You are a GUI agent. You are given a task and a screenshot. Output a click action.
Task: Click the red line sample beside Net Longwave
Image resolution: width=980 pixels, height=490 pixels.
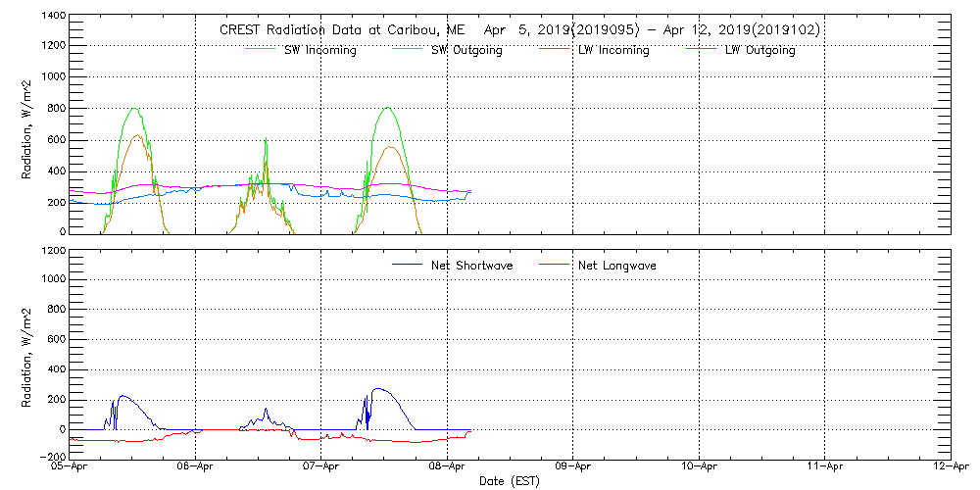click(556, 265)
